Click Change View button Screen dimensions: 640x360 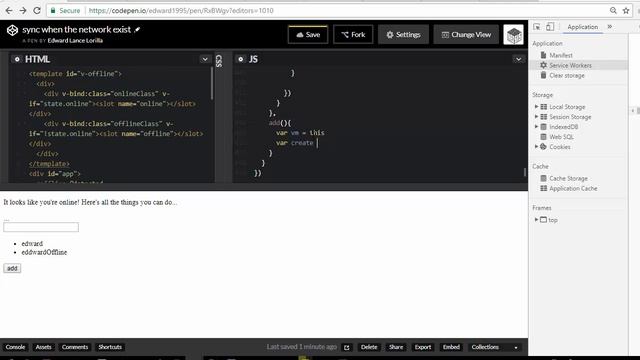[466, 35]
